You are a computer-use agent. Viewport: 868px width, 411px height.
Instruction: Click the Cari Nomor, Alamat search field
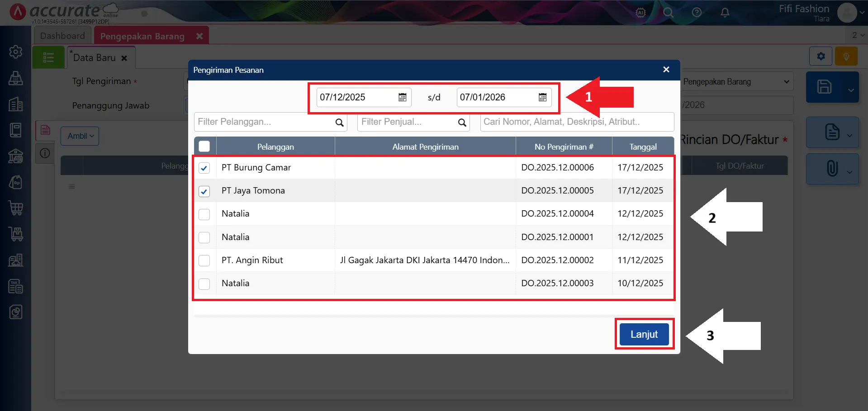[x=577, y=122]
